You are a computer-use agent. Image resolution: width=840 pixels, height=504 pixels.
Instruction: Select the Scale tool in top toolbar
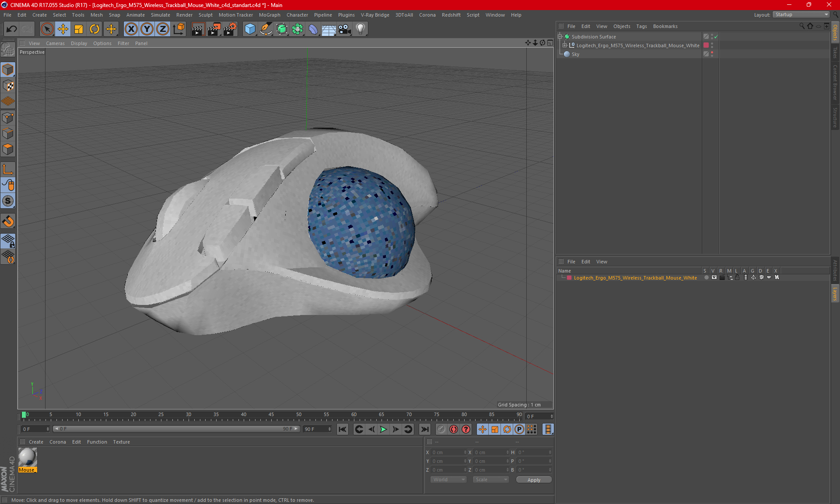pos(79,29)
